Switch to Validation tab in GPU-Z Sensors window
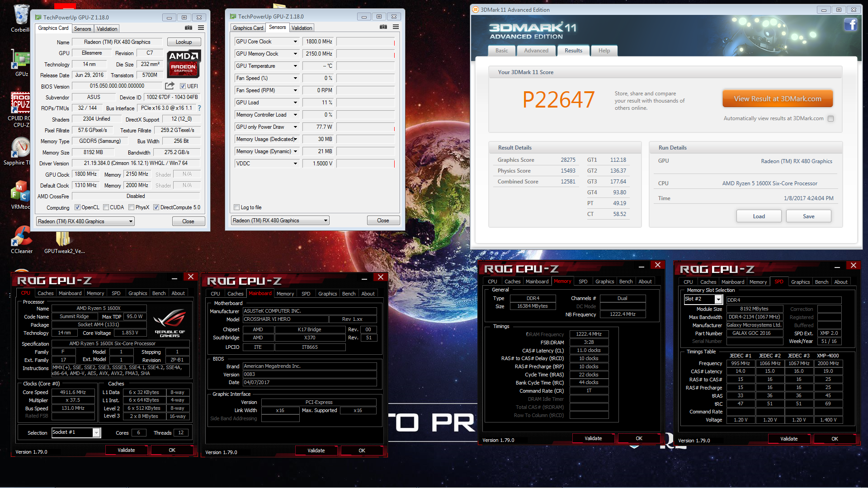Screen dimensions: 868x488 click(302, 28)
